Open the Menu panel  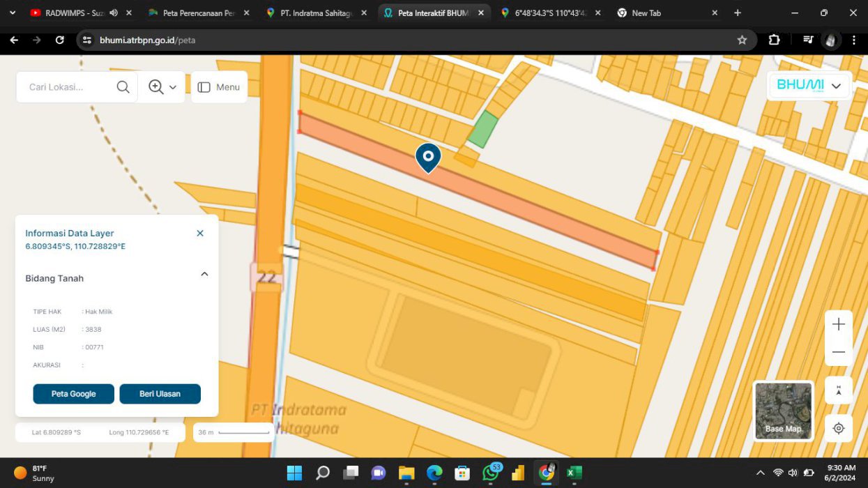(219, 87)
